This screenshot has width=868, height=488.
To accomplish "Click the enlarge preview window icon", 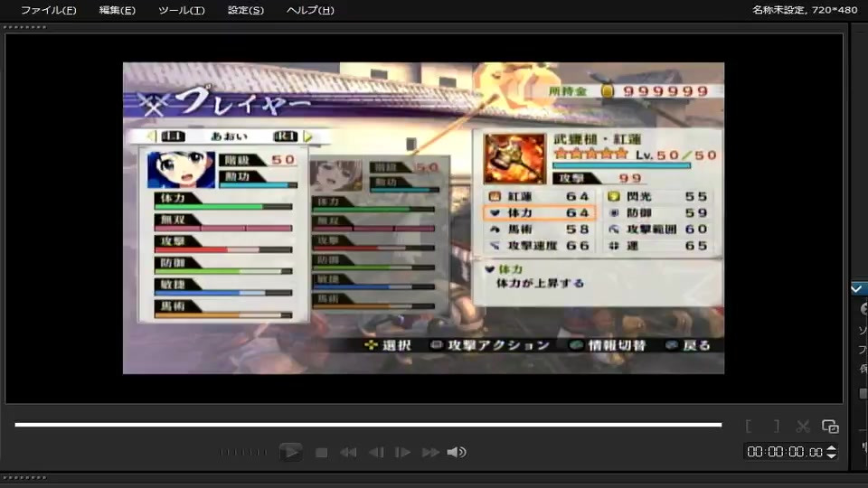I will click(x=830, y=426).
